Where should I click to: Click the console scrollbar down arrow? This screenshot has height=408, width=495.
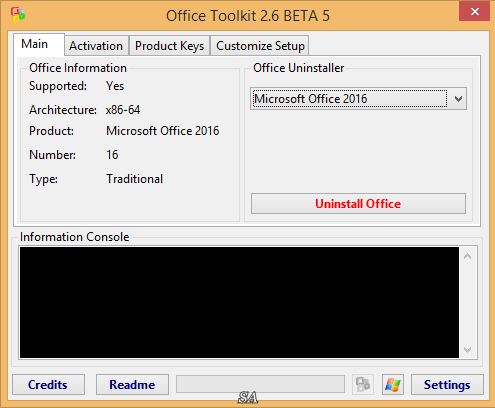pyautogui.click(x=468, y=349)
